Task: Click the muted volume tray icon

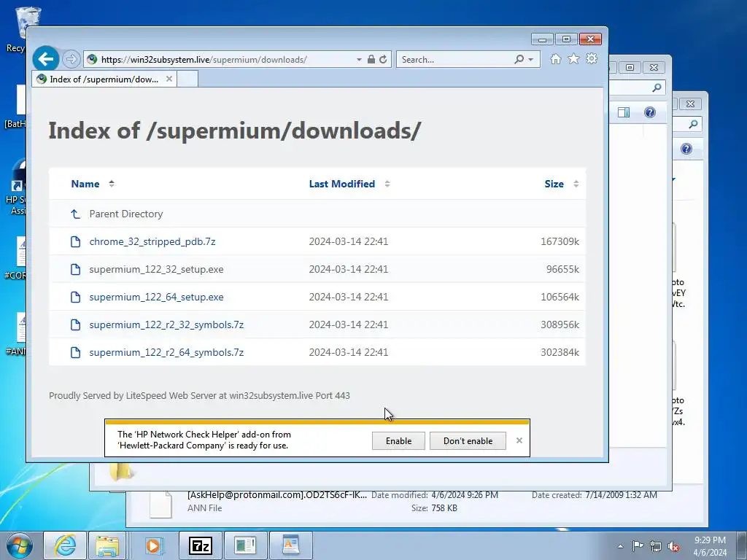Action: point(673,546)
